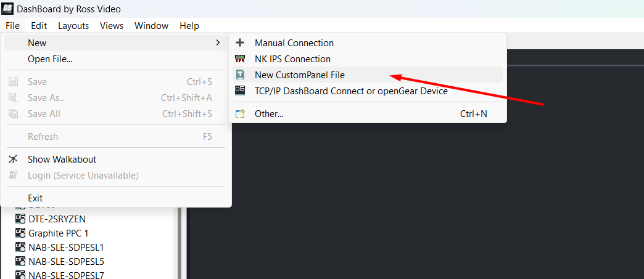Click the Graphite PPC 1 device icon
The width and height of the screenshot is (644, 279).
point(20,233)
